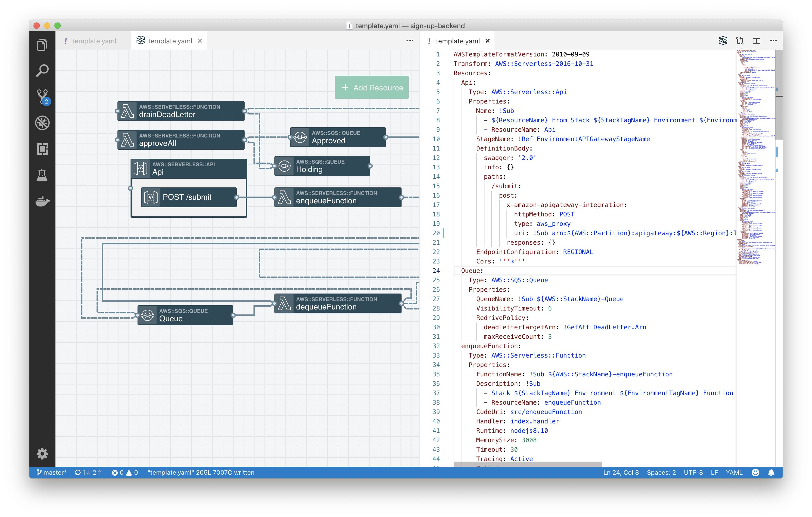Open More Actions ellipsis in right editor
Image resolution: width=812 pixels, height=517 pixels.
(774, 41)
